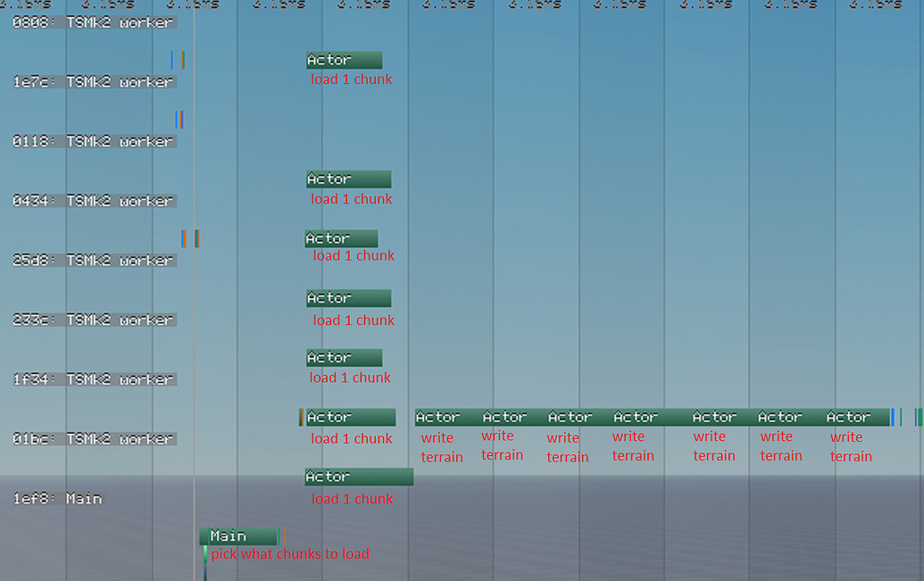This screenshot has width=924, height=581.
Task: Click the purple tick marker at far right of 01bc row
Action: (x=916, y=417)
